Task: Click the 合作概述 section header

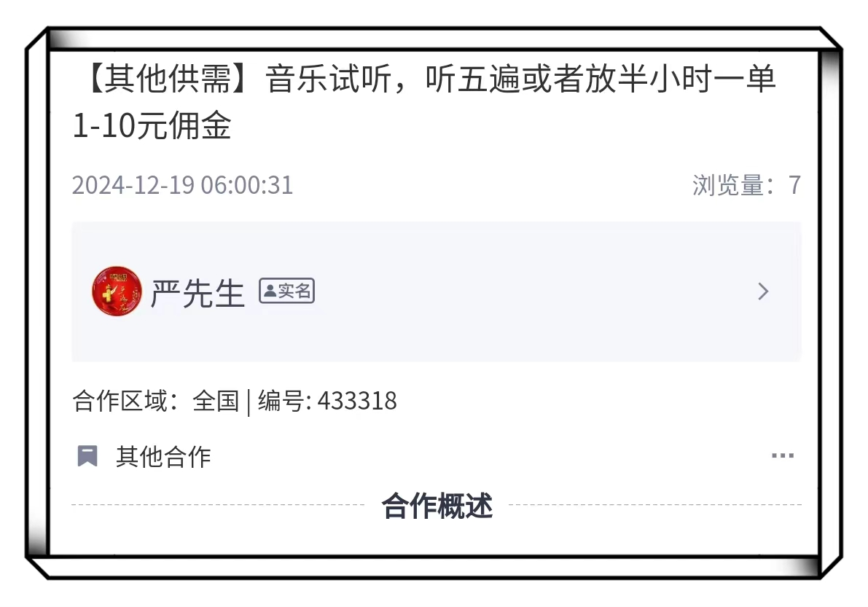Action: click(x=437, y=505)
